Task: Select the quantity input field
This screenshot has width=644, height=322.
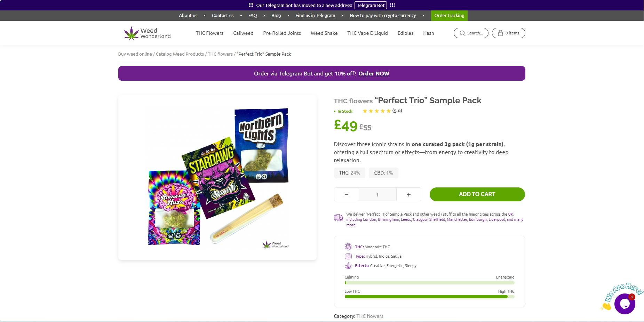Action: point(377,194)
